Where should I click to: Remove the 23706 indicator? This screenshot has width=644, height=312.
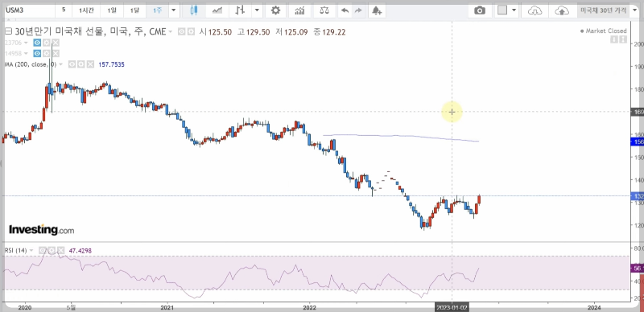[x=56, y=43]
